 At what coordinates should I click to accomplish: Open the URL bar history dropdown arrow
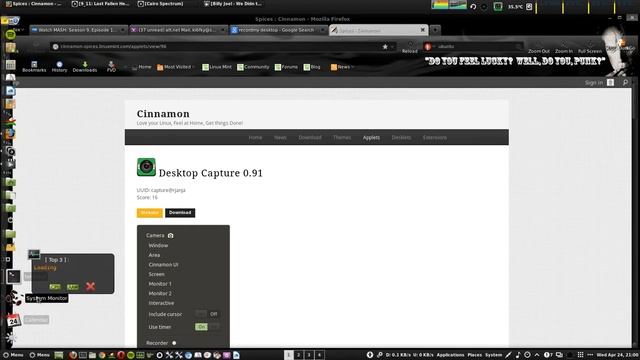[392, 47]
